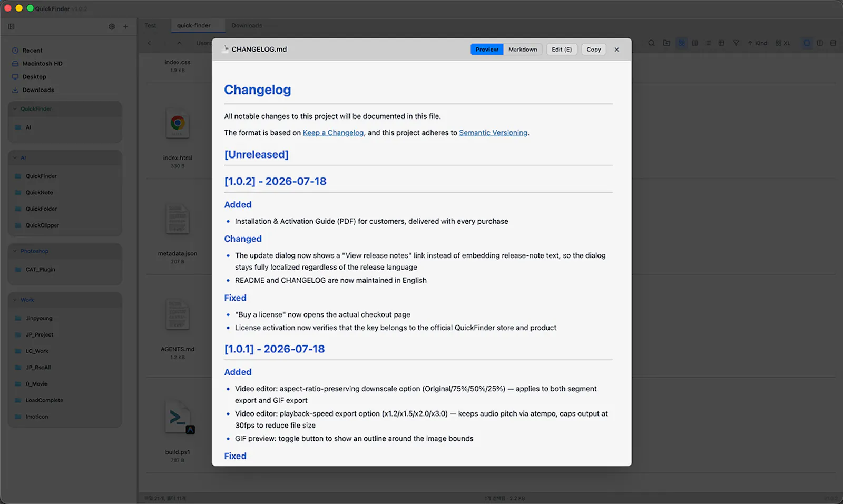Click the [1.0.1] - 2026-07-18 heading
843x504 pixels.
(x=275, y=349)
